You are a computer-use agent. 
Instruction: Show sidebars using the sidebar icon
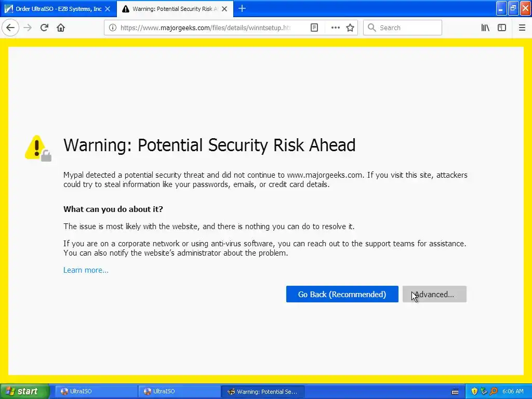tap(502, 28)
